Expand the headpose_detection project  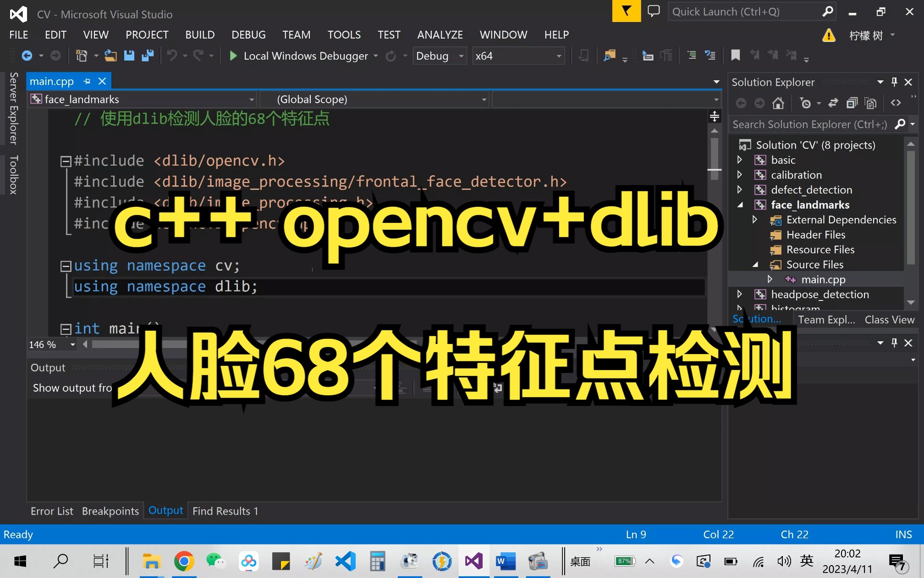740,294
